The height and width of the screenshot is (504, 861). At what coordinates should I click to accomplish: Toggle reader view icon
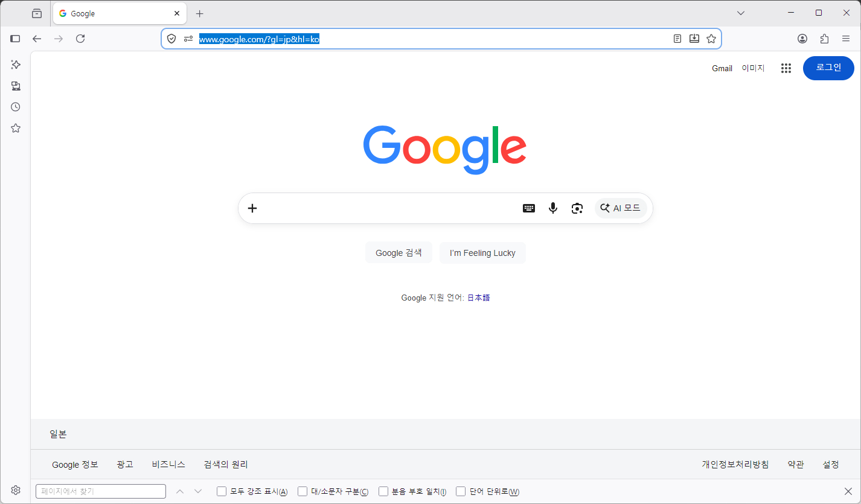pos(677,39)
